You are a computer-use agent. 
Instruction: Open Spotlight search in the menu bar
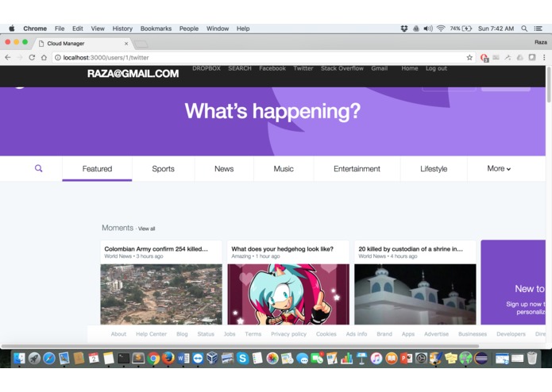click(x=524, y=29)
